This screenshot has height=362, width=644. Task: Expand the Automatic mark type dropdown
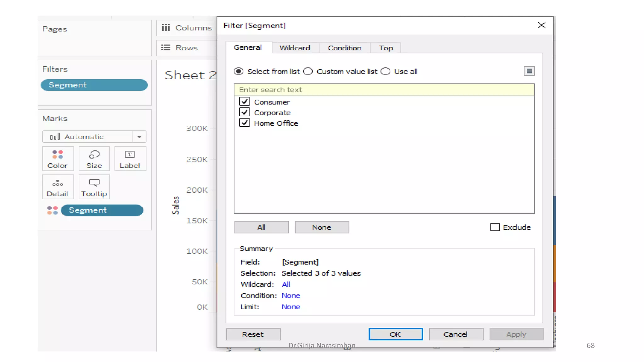coord(139,137)
